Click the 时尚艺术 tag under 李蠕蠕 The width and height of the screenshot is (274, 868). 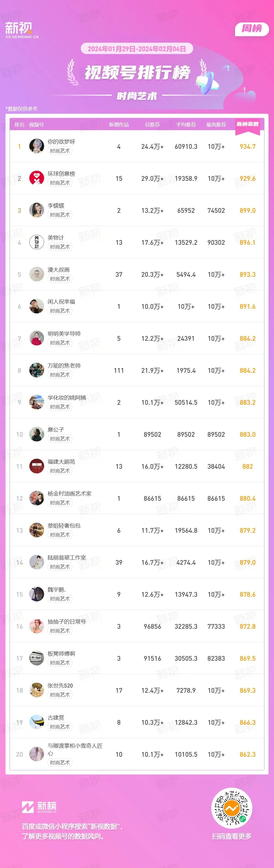coord(60,215)
